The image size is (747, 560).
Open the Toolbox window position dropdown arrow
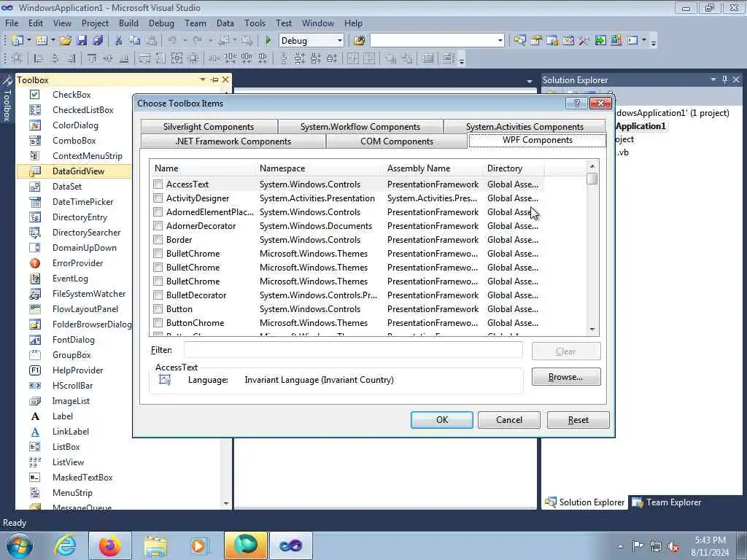point(203,79)
